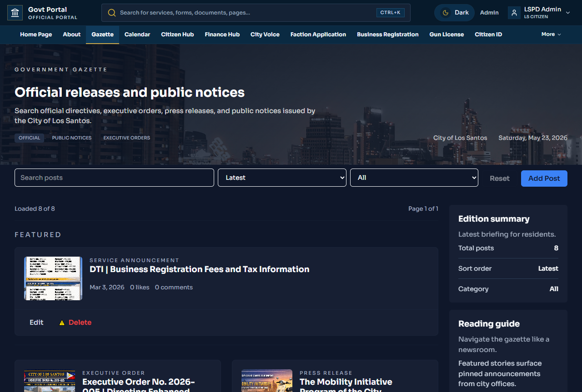The image size is (582, 392).
Task: Select the Executive Orders tag chip
Action: pos(127,138)
